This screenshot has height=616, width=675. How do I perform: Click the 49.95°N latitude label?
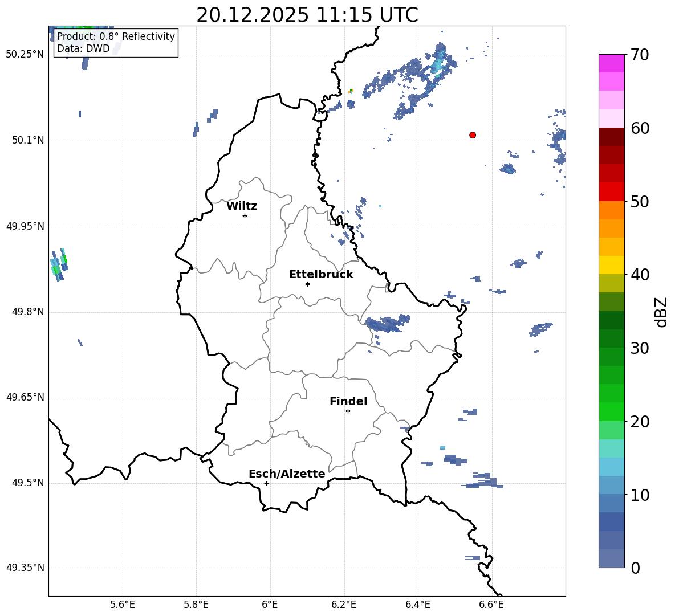(x=25, y=226)
